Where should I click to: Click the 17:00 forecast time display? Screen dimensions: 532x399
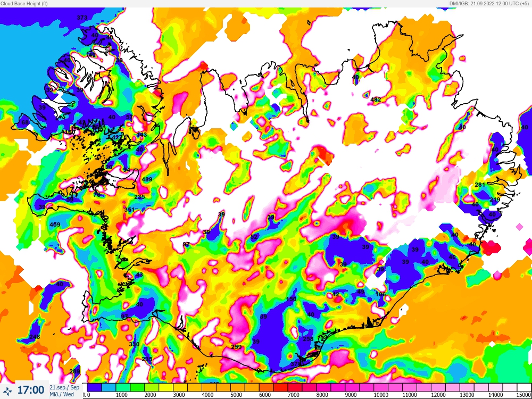[30, 390]
